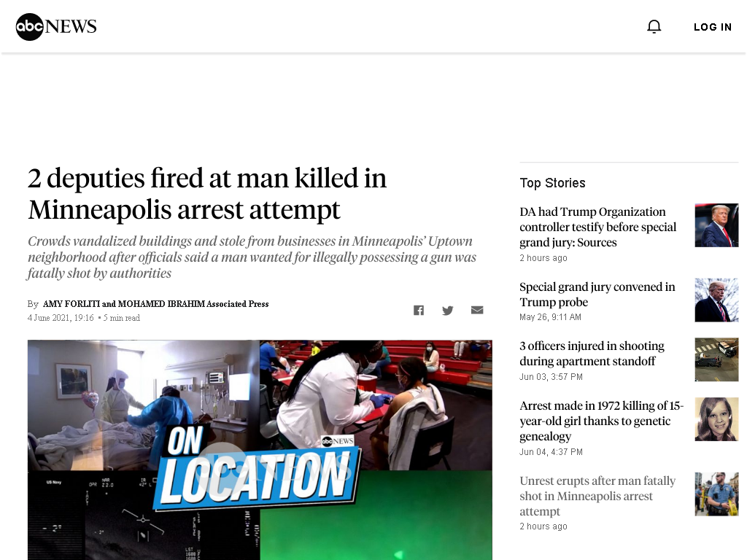Play the On Location video

(260, 450)
